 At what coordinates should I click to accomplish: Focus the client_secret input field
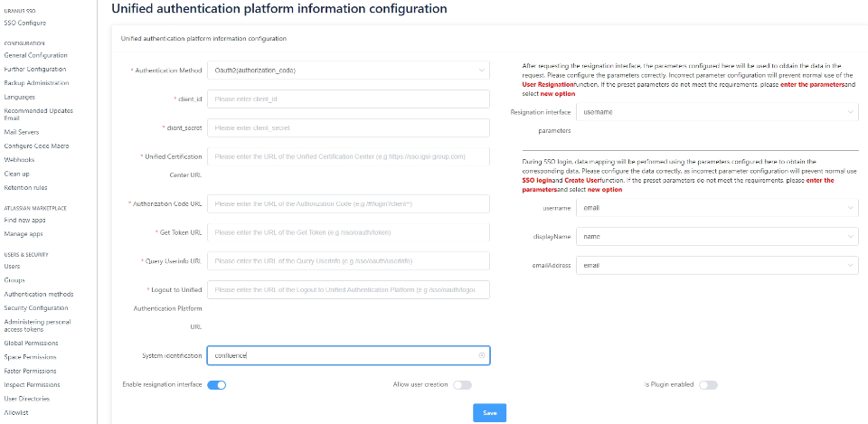[348, 128]
